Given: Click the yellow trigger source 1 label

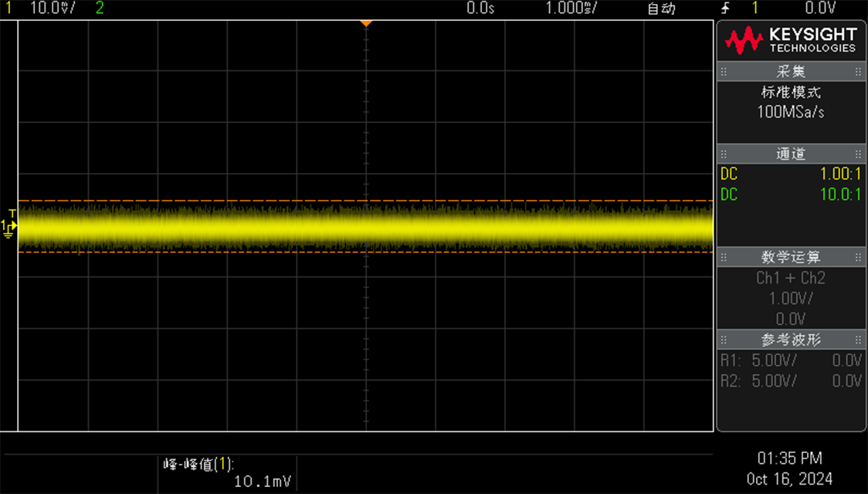Looking at the screenshot, I should 754,8.
